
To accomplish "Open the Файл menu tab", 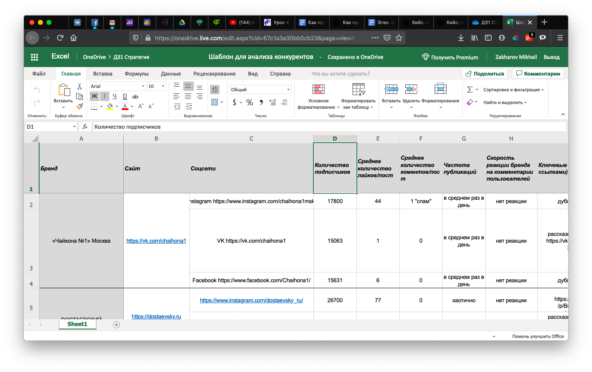I will click(x=39, y=74).
